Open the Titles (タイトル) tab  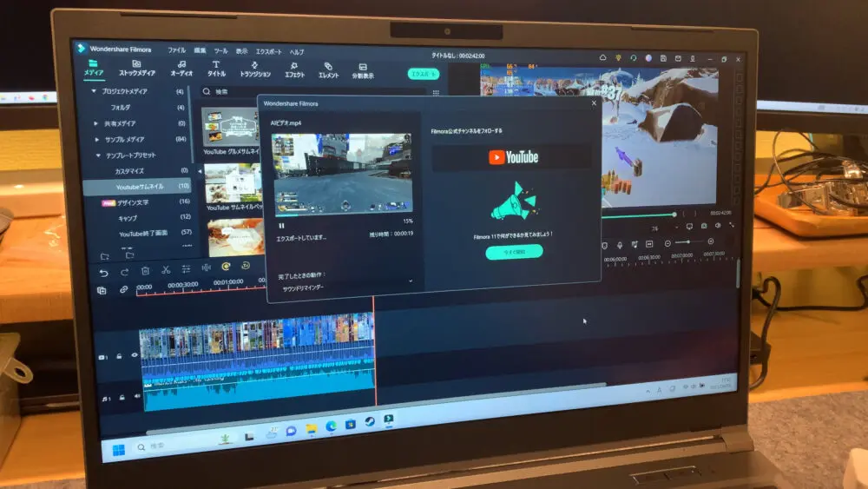click(216, 69)
